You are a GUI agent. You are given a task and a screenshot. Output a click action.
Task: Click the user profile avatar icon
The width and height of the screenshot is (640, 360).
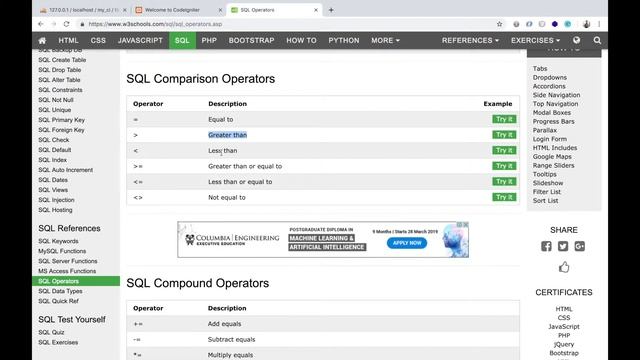click(x=586, y=24)
